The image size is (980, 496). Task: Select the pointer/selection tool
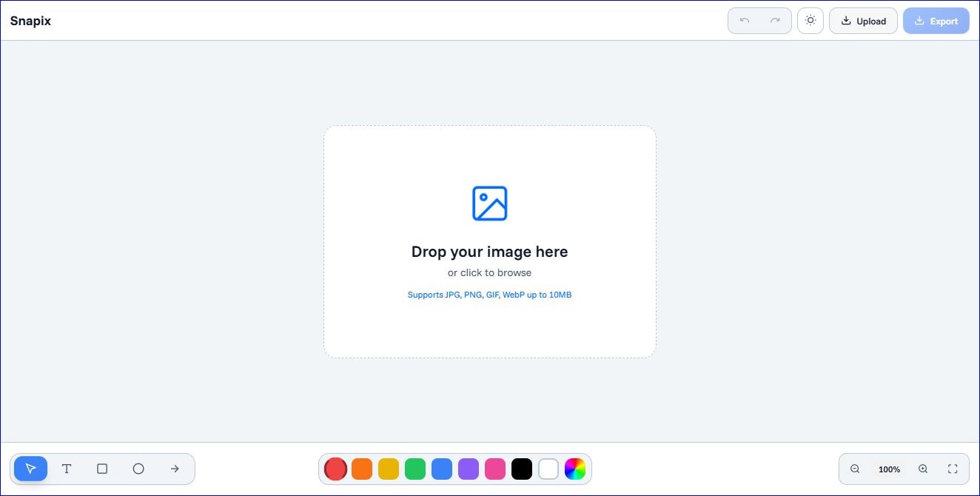[30, 469]
